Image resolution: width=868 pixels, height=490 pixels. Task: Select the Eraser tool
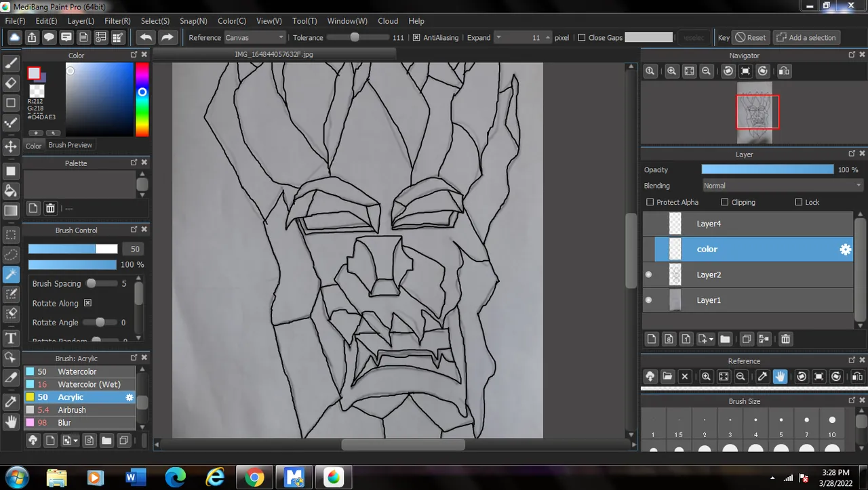coord(11,83)
